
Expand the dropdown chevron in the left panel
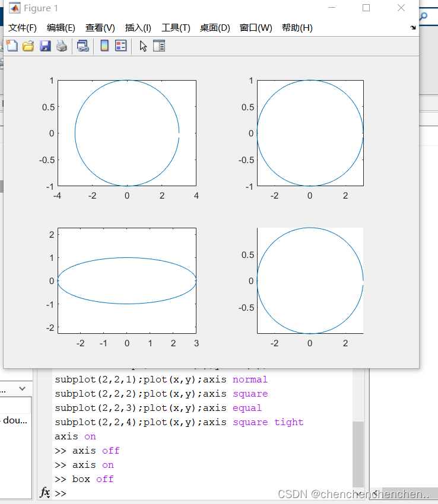[22, 388]
